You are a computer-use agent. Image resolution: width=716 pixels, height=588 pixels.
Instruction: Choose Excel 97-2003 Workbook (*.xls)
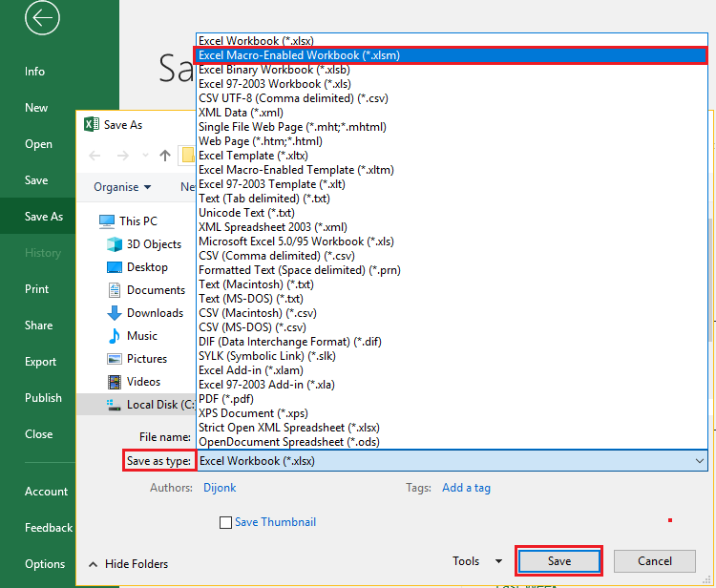[453, 84]
